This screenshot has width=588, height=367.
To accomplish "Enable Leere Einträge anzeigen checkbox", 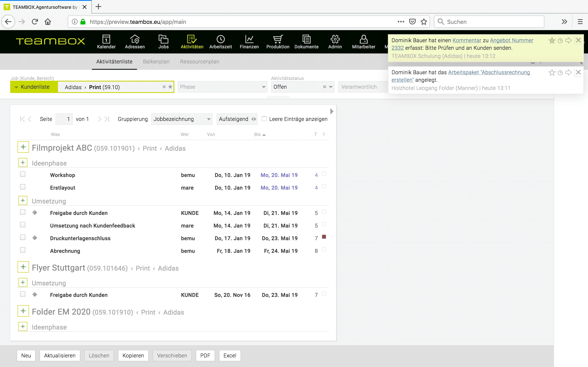I will click(x=264, y=119).
